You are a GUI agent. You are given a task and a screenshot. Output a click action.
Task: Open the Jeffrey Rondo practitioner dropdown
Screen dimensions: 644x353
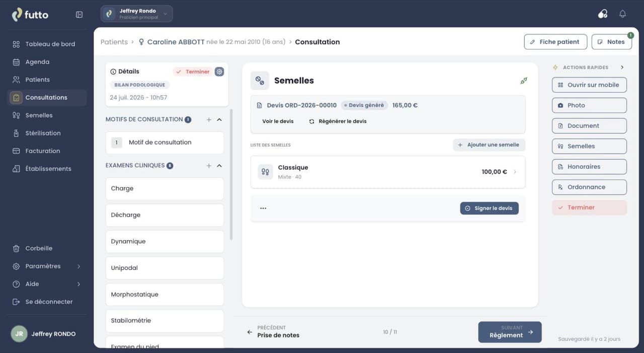pyautogui.click(x=137, y=14)
